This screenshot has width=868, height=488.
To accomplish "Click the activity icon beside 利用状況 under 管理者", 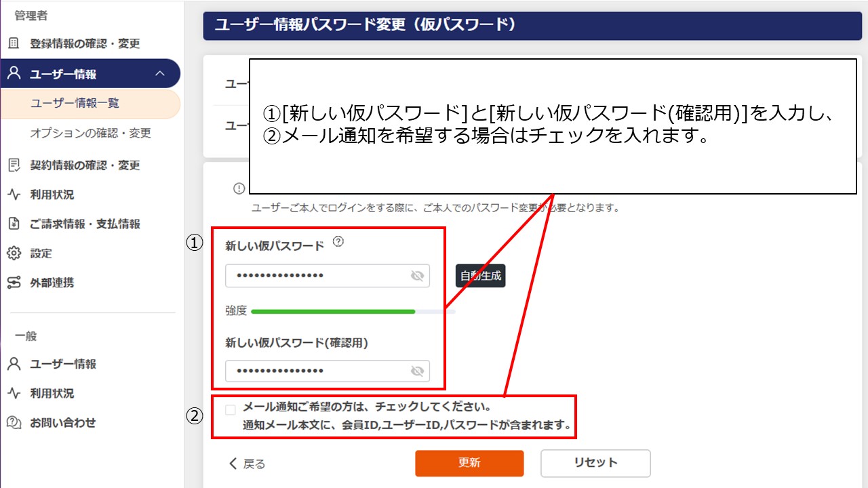I will (14, 195).
